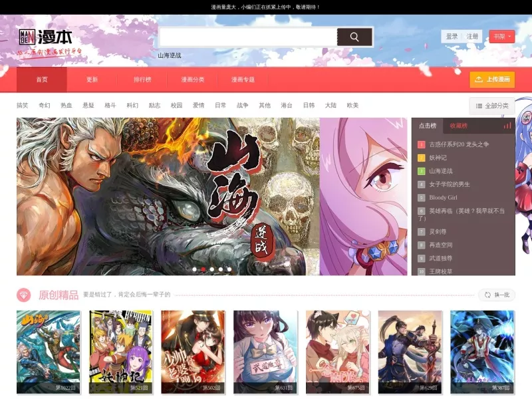The width and height of the screenshot is (532, 399).
Task: Click the 换一批 refresh button
Action: click(x=497, y=295)
